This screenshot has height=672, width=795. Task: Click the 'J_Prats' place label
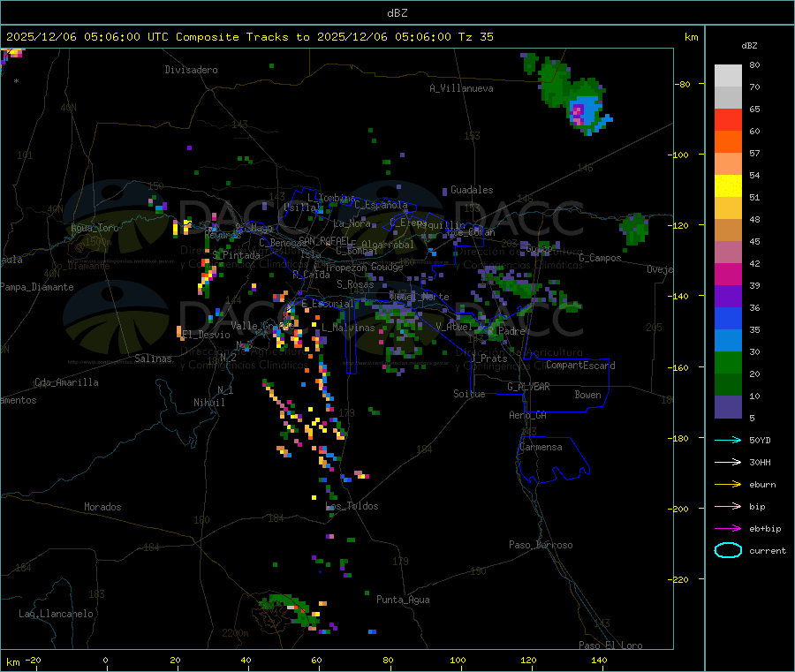point(489,359)
